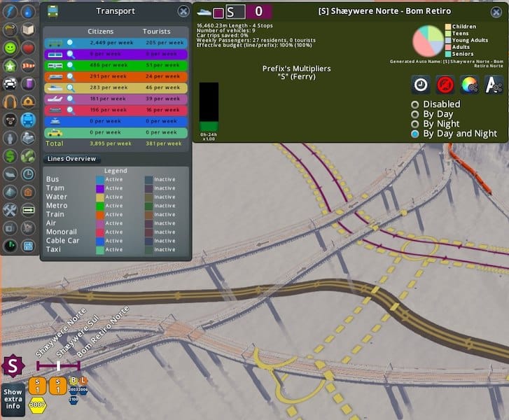Click the red prohibited vehicle icon
Screen dimensions: 509x420
445,85
